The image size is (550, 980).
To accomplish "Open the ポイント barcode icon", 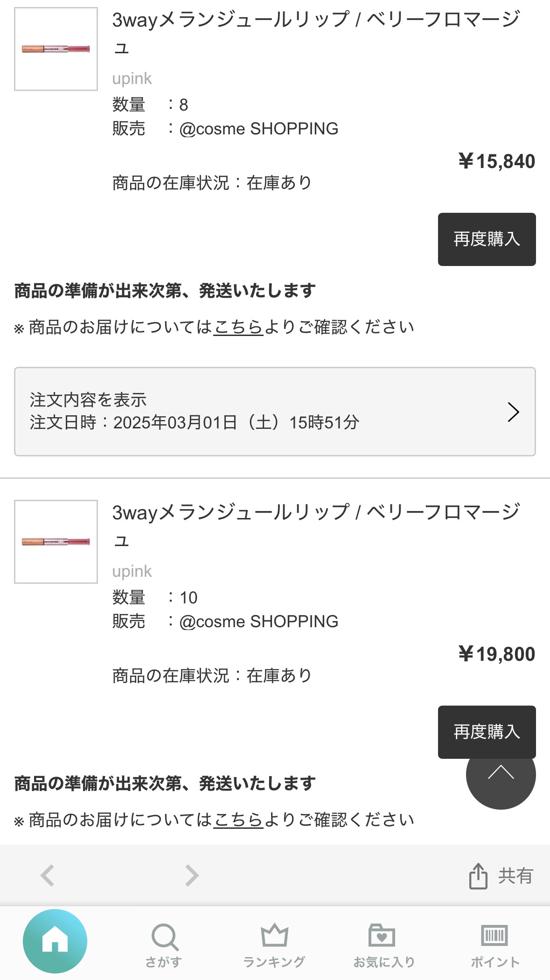I will 494,936.
